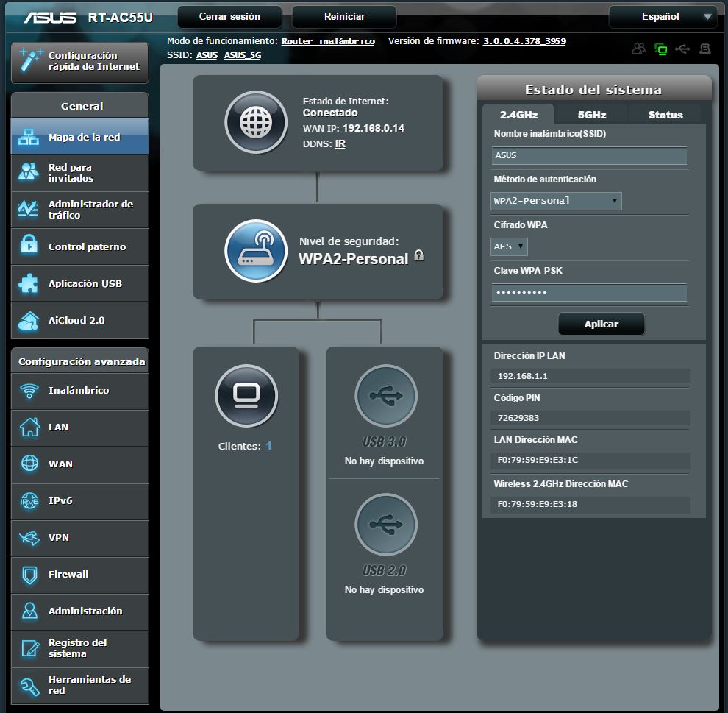
Task: Open AiCloud 2.0 menu item
Action: click(x=80, y=320)
